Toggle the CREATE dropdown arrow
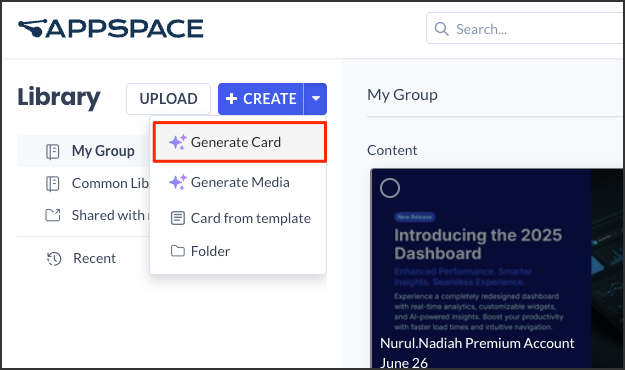The image size is (625, 370). point(316,99)
